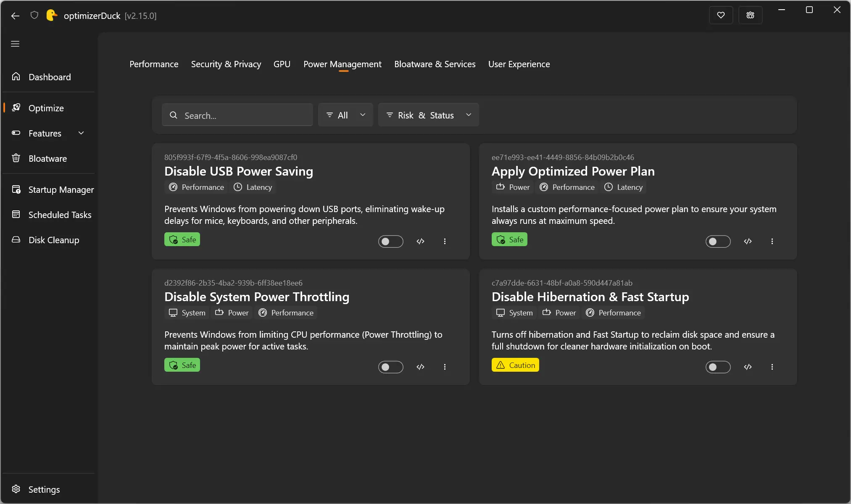
Task: Click Latency tag on Apply Optimized Power Plan
Action: [x=624, y=187]
